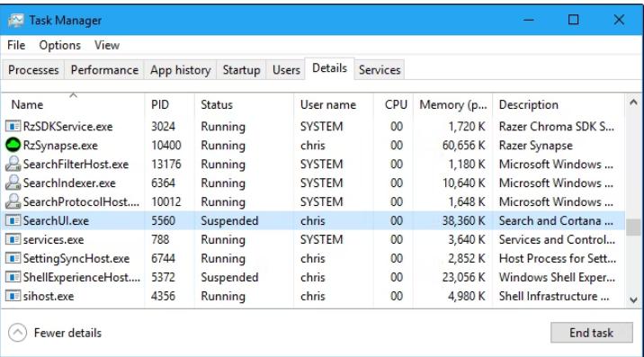Viewport: 644px width, 357px height.
Task: Click the Fewer details label
Action: tap(67, 333)
